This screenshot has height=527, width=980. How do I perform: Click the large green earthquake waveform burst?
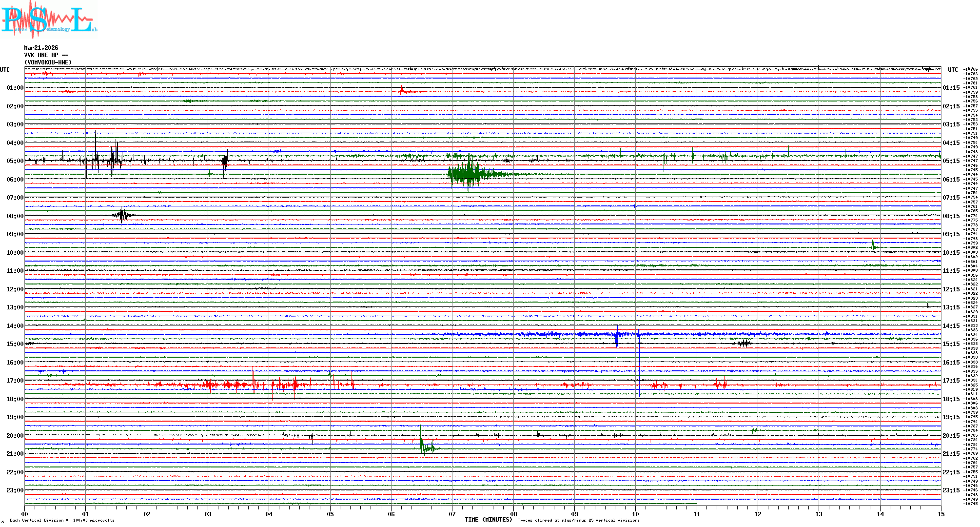[469, 174]
